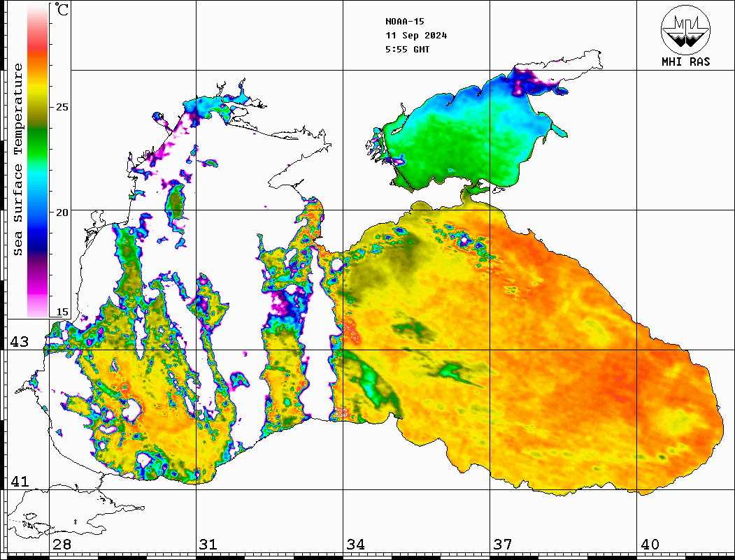Screen dimensions: 735x560
Task: Click the '20' value on the legend
Action: 62,213
